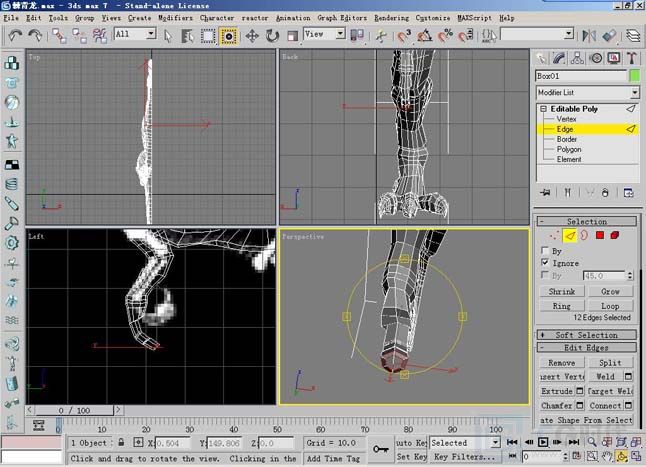Switch to the Modify command panel tab

(x=559, y=58)
